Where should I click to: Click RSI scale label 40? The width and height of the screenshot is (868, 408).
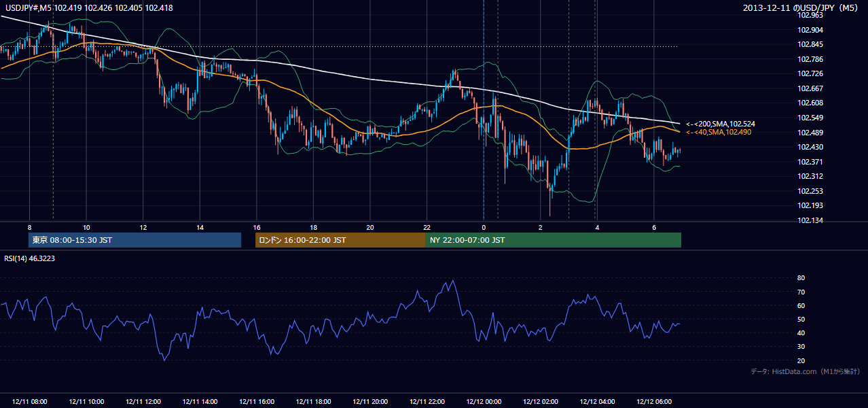click(801, 333)
